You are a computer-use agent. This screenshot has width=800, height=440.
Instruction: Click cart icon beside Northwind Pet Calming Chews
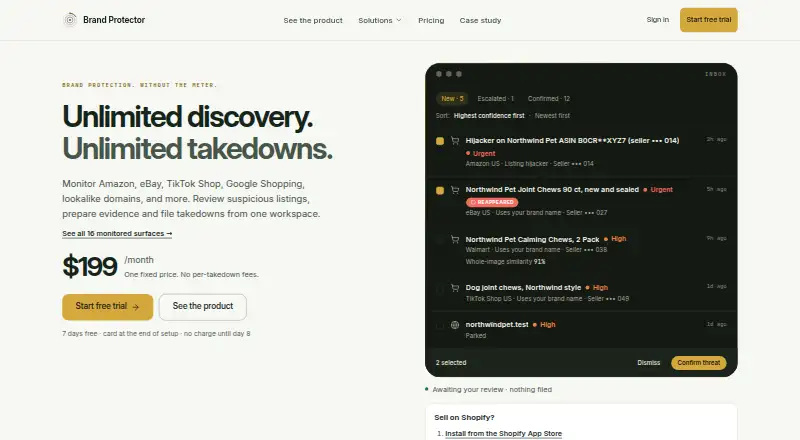(x=455, y=239)
